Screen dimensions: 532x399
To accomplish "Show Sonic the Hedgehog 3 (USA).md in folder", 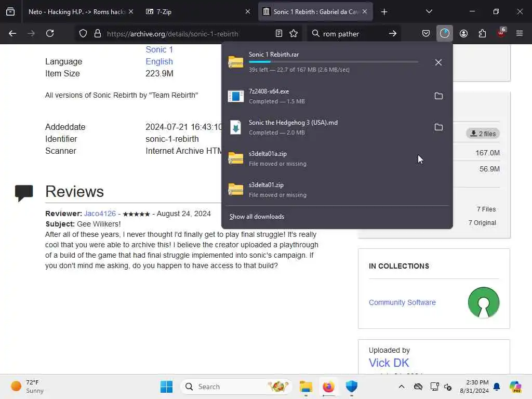I will click(x=438, y=127).
